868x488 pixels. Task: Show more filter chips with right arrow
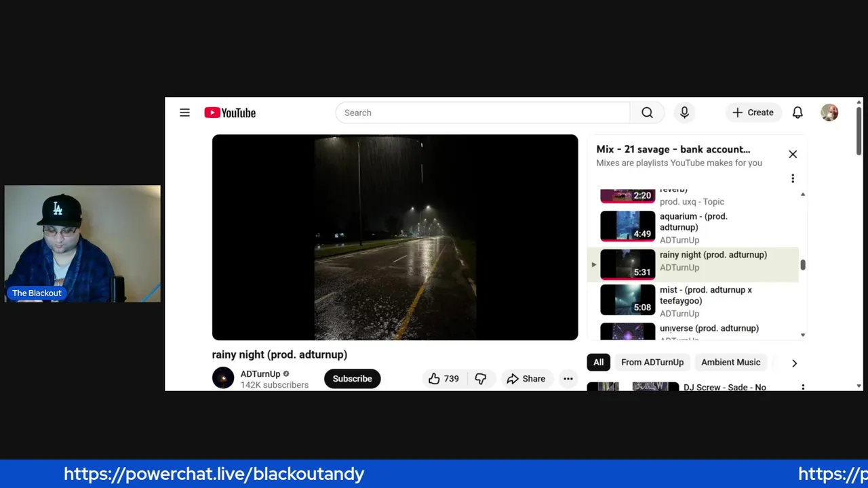(794, 363)
